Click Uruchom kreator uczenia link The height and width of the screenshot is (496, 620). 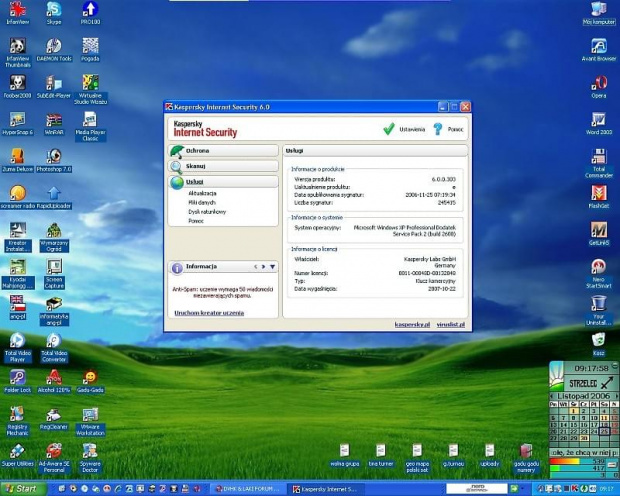[x=209, y=313]
